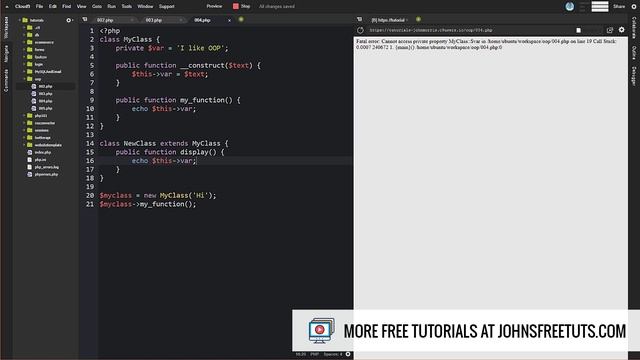Image resolution: width=640 pixels, height=360 pixels.
Task: Select 003.php in the file tree
Action: 45,93
